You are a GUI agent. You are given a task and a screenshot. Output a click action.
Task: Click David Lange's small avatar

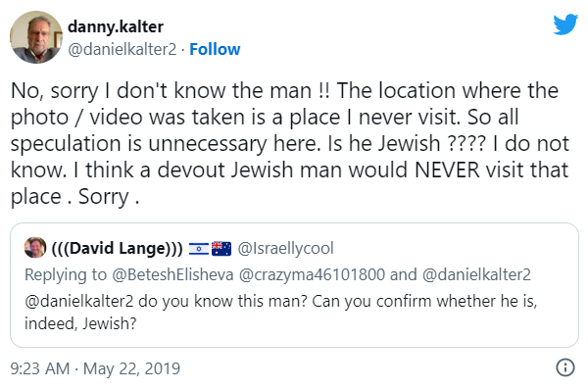pos(35,248)
